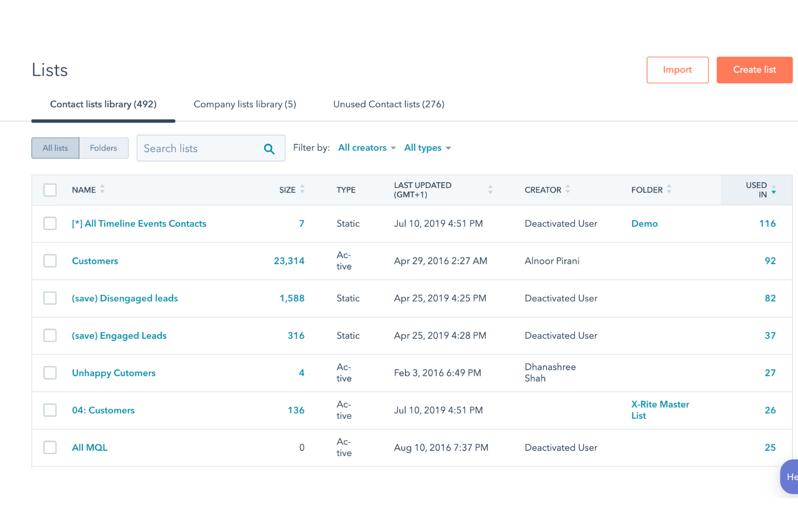Open the All MQL list
The width and height of the screenshot is (798, 532).
pos(90,447)
